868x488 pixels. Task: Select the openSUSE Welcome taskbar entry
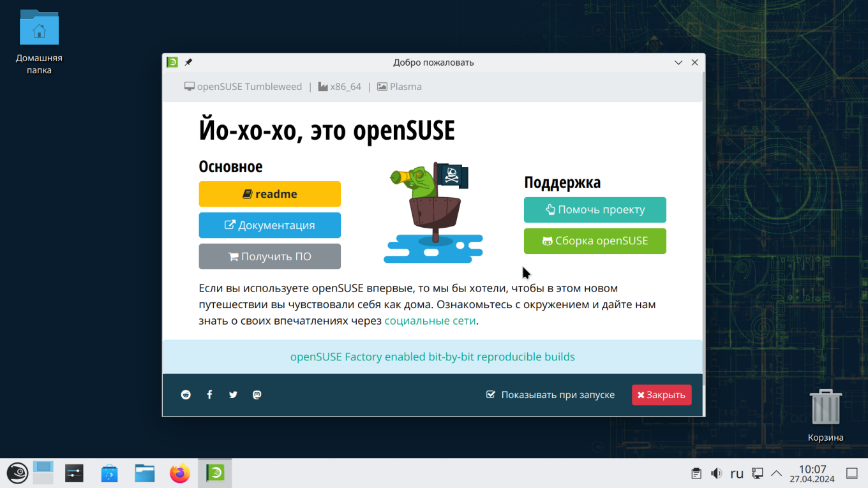(x=215, y=473)
